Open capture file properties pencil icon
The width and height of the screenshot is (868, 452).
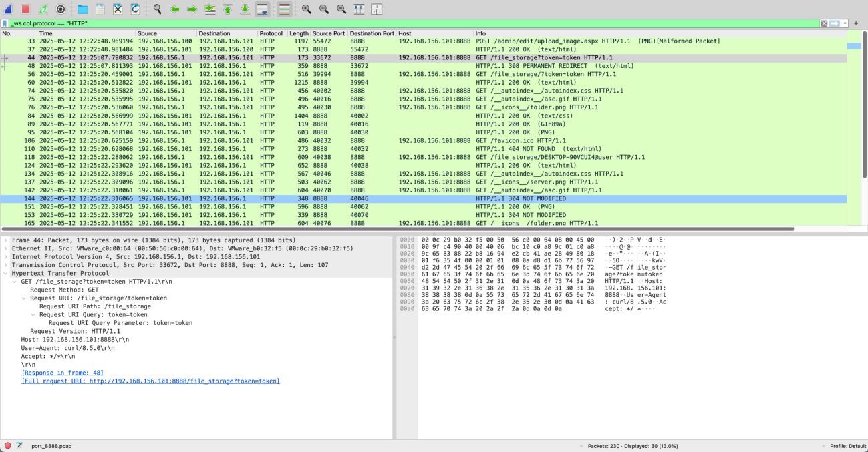click(x=19, y=446)
